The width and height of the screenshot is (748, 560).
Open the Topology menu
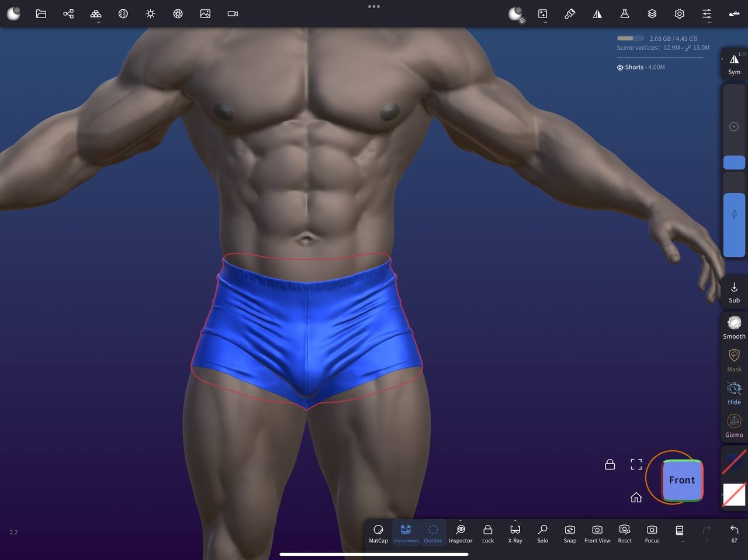(123, 13)
